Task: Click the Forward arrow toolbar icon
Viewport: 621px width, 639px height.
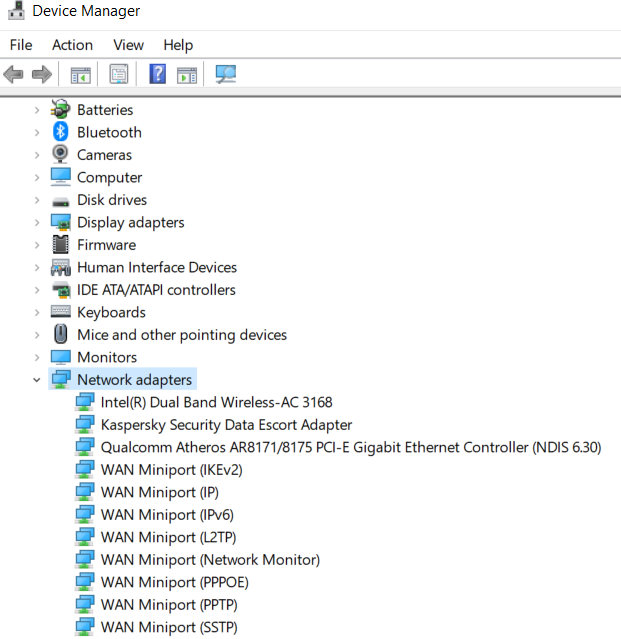Action: point(42,75)
